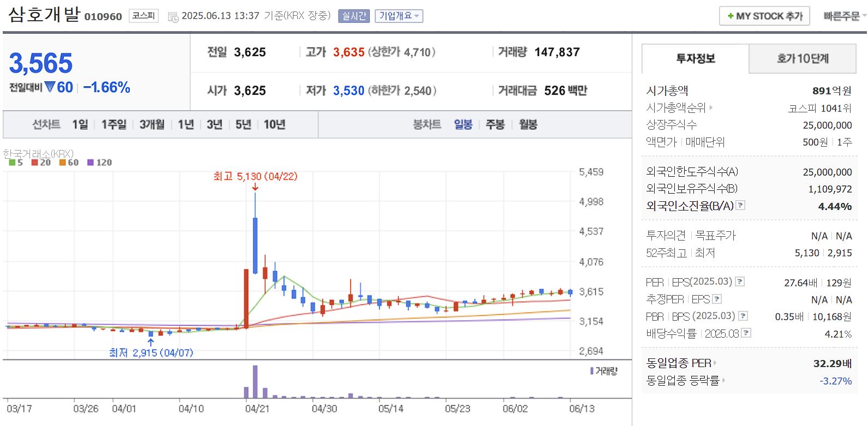Image resolution: width=868 pixels, height=426 pixels.
Task: Open the 기업개요 dropdown
Action: [399, 16]
